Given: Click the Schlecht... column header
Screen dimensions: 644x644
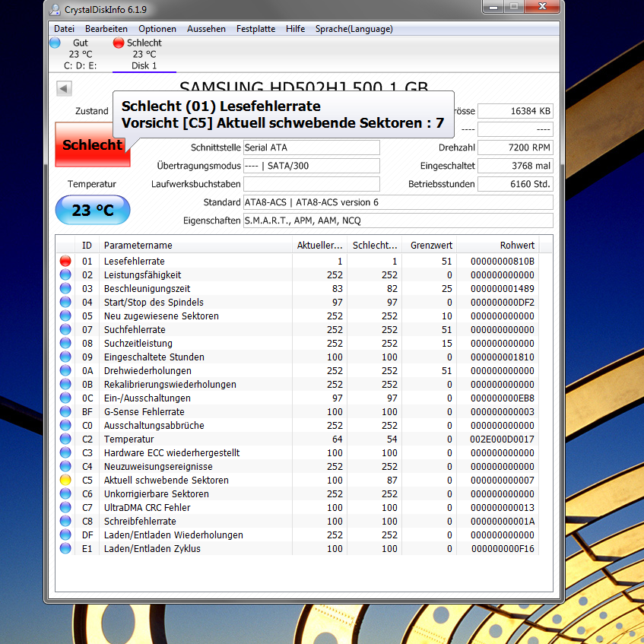Looking at the screenshot, I should tap(375, 245).
